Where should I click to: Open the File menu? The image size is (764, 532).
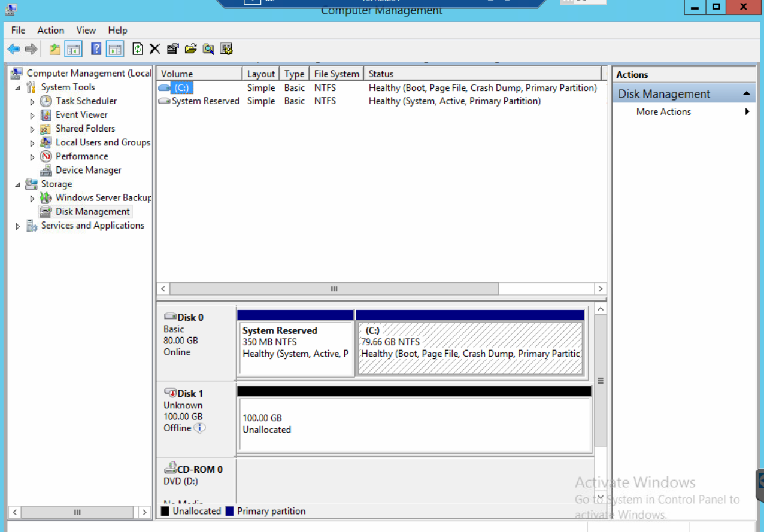19,30
